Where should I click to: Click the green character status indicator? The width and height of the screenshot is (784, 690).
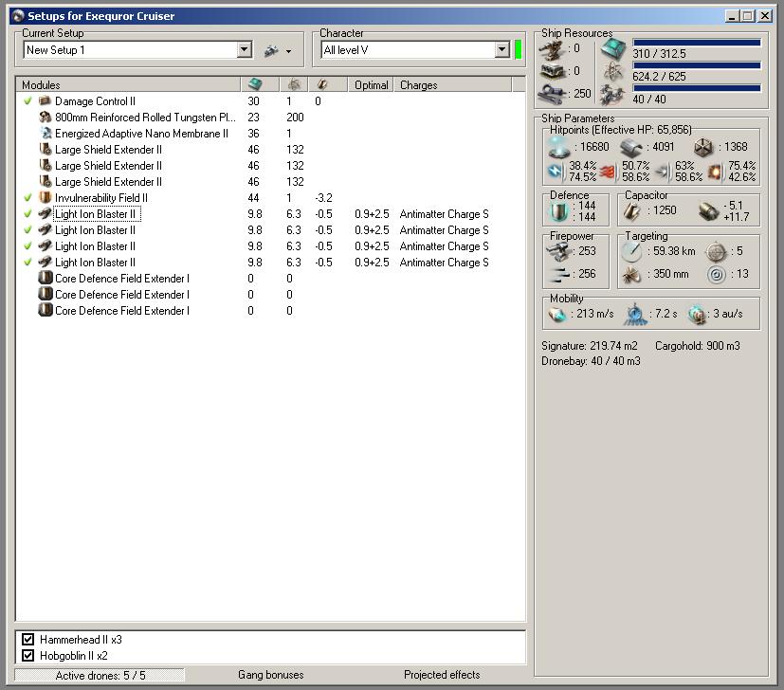point(519,50)
